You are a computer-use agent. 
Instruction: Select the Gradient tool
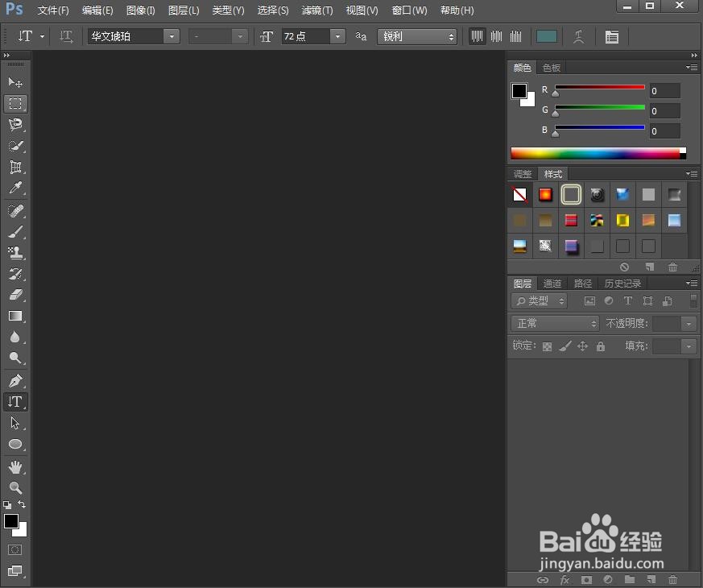click(15, 316)
